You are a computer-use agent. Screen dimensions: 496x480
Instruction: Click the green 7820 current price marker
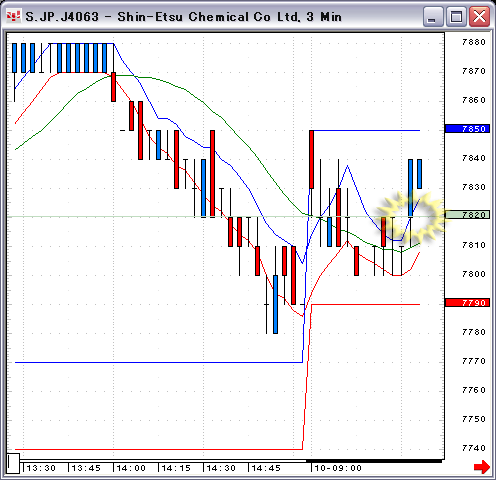pos(467,215)
